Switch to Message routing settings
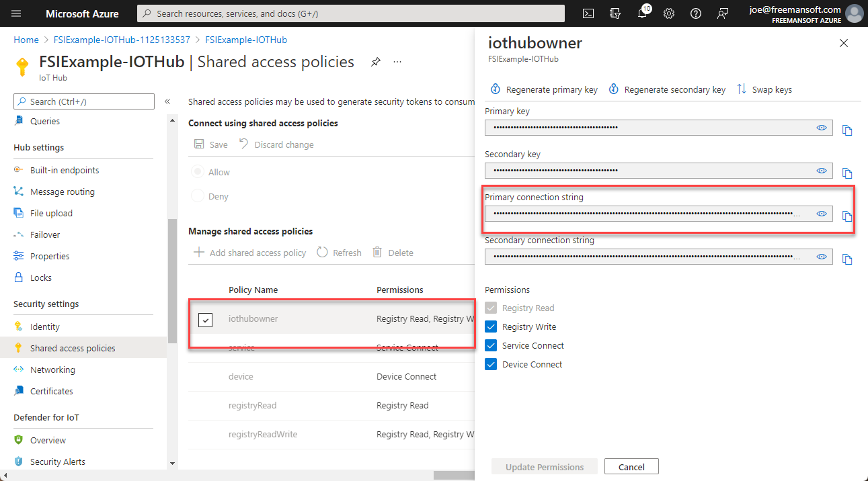The image size is (868, 481). (61, 191)
